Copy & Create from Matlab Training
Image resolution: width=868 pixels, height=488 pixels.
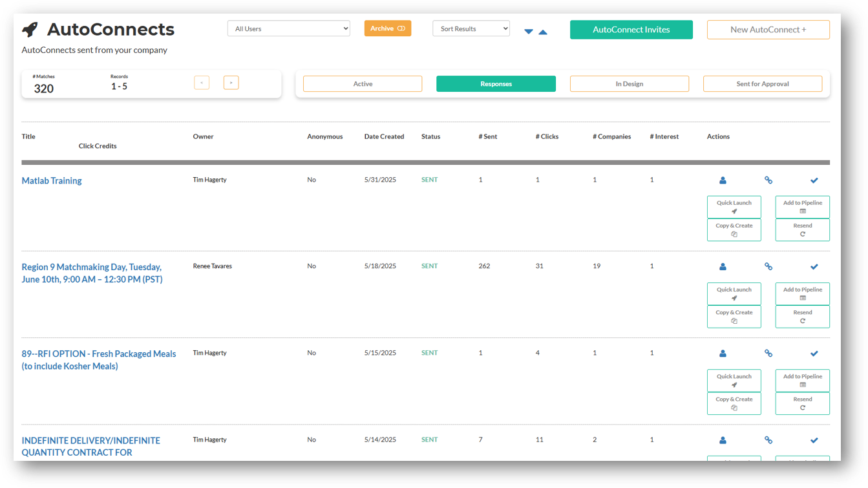[x=734, y=229]
